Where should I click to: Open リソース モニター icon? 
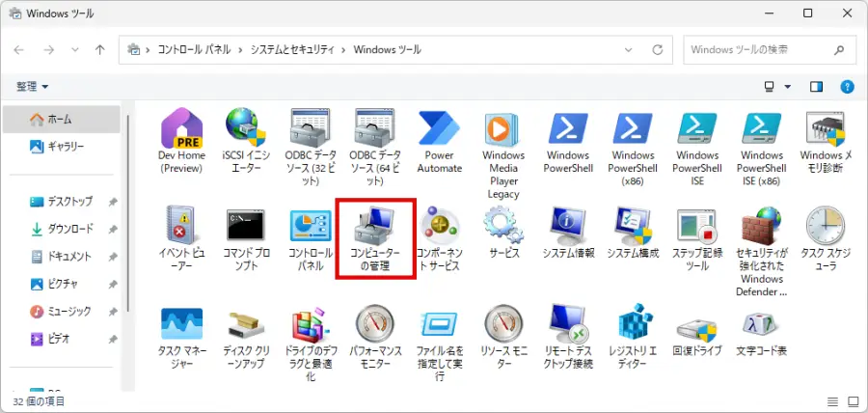503,323
